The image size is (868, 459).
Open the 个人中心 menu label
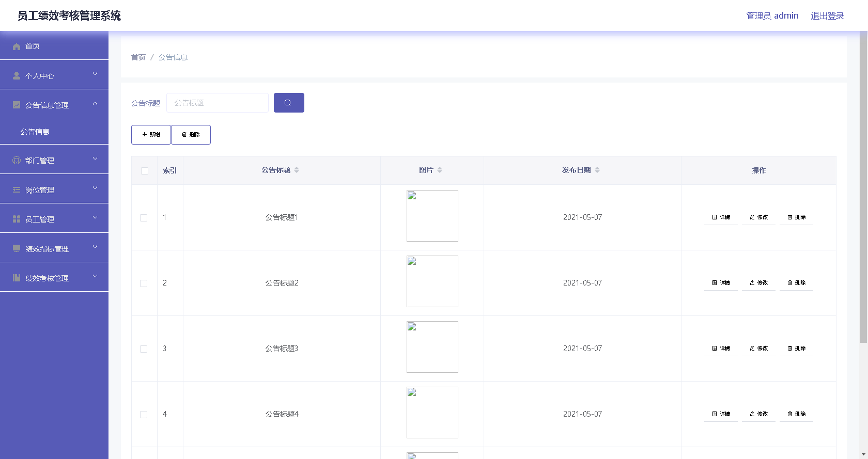click(40, 76)
